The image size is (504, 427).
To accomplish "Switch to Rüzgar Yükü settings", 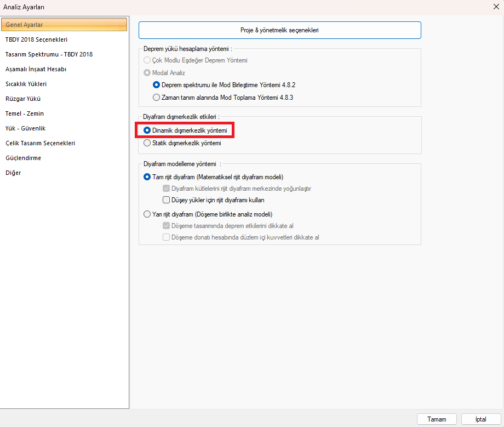I will pos(23,99).
